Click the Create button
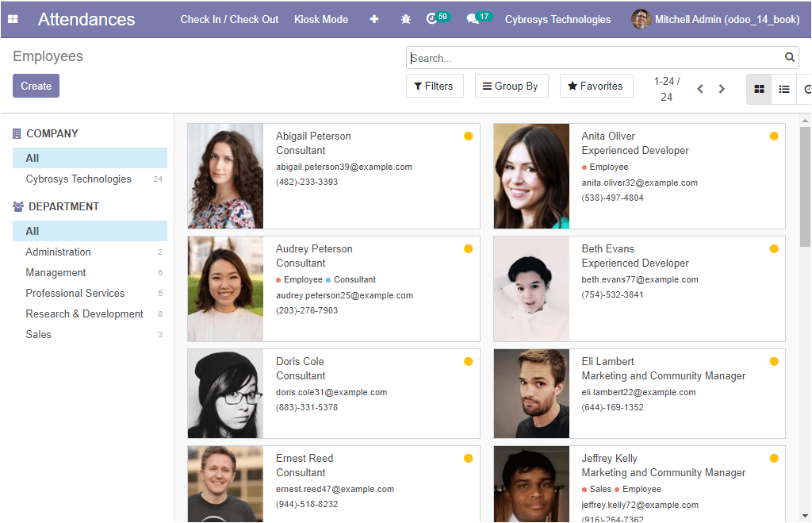This screenshot has height=523, width=812. coord(36,86)
